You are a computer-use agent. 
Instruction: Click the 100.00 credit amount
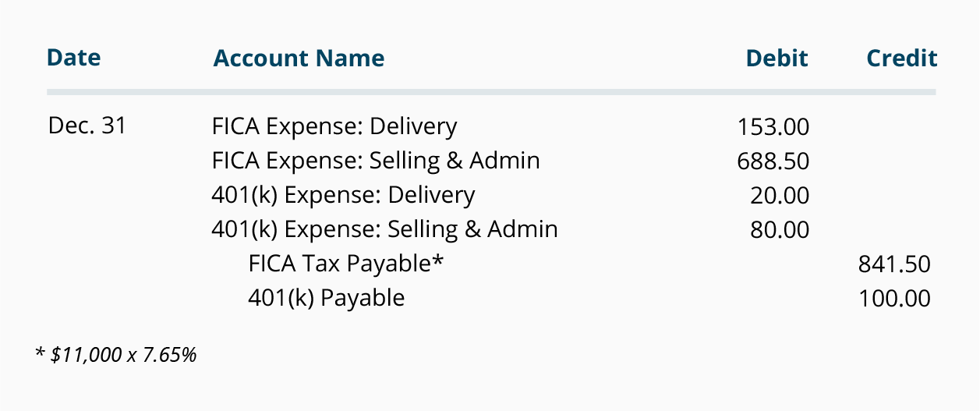[x=894, y=298]
